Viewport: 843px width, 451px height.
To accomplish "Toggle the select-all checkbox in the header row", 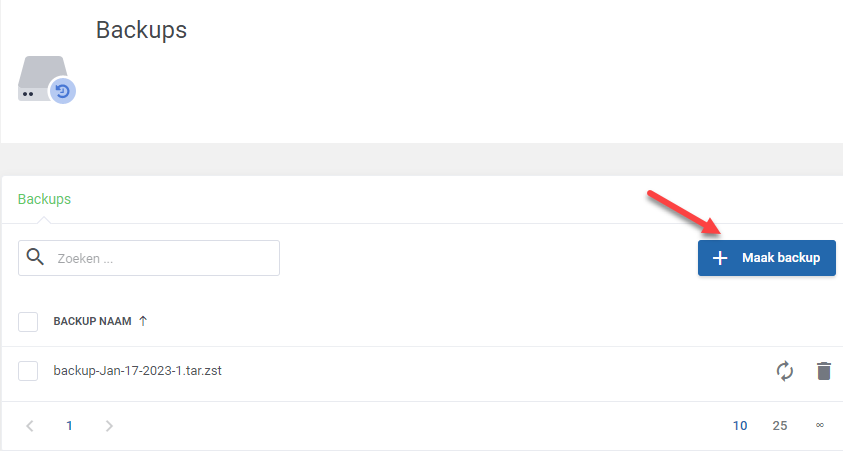I will [28, 321].
